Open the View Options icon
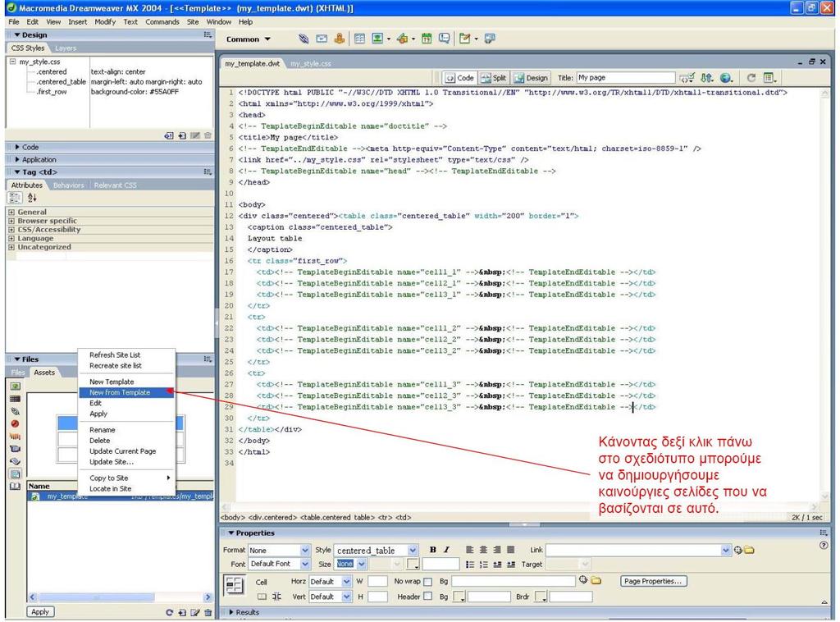 pyautogui.click(x=769, y=78)
